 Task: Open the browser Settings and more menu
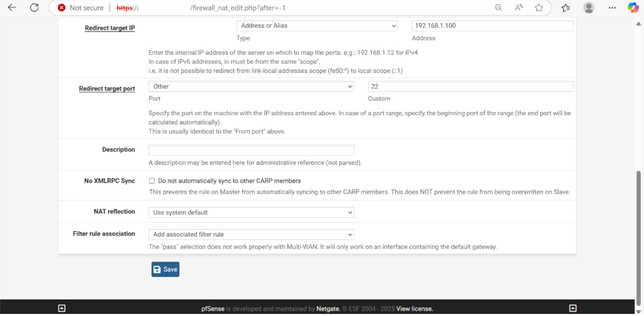click(612, 8)
